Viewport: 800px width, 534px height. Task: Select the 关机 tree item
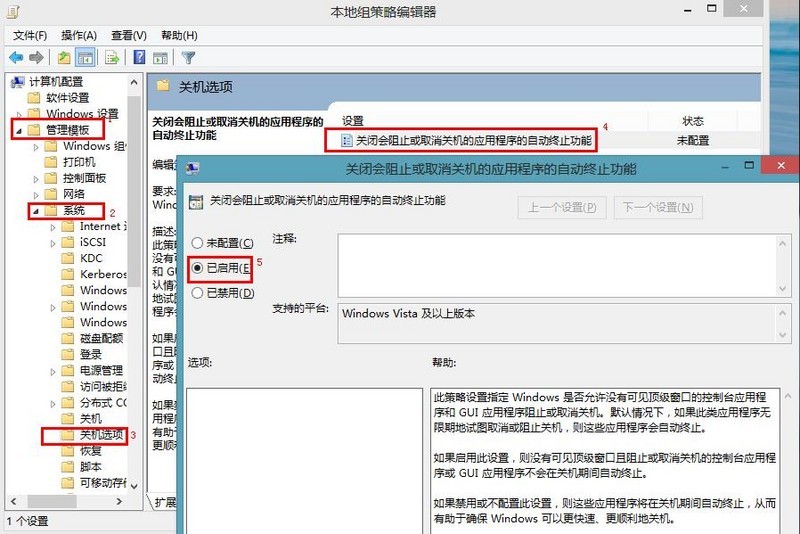coord(91,419)
